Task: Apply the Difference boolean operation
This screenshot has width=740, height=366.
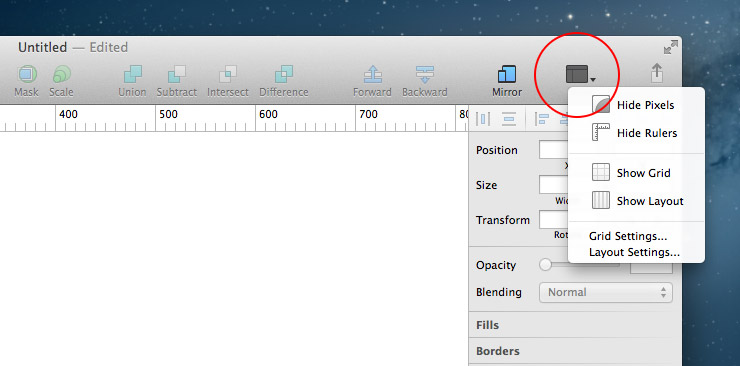Action: [x=284, y=75]
